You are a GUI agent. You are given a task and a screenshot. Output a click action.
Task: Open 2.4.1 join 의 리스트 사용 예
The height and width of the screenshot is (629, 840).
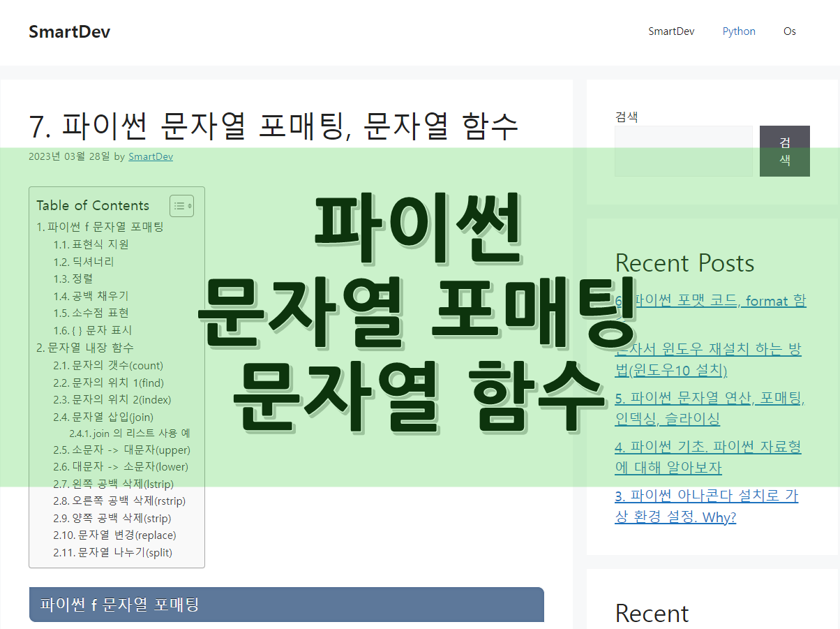coord(130,433)
